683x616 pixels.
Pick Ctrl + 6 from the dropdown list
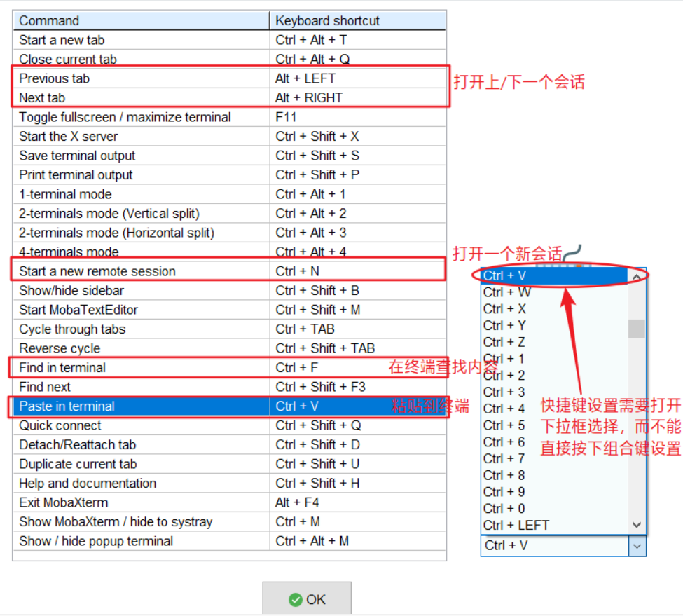555,442
